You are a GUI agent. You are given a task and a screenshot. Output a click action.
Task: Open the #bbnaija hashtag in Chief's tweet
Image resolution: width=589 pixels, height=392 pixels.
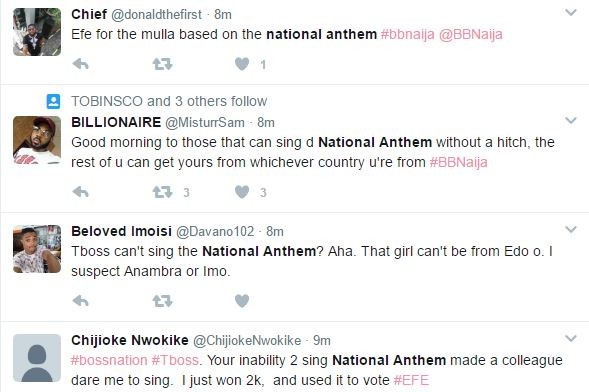(x=407, y=35)
